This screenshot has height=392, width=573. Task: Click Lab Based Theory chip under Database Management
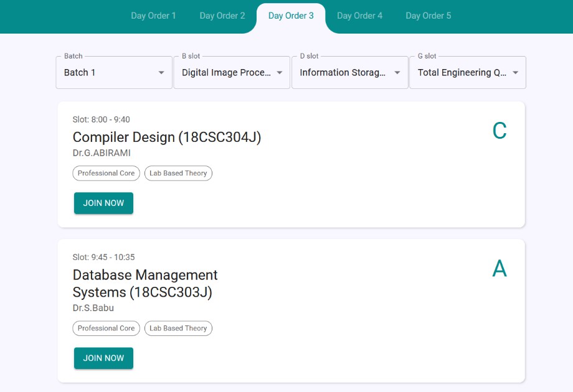[178, 328]
